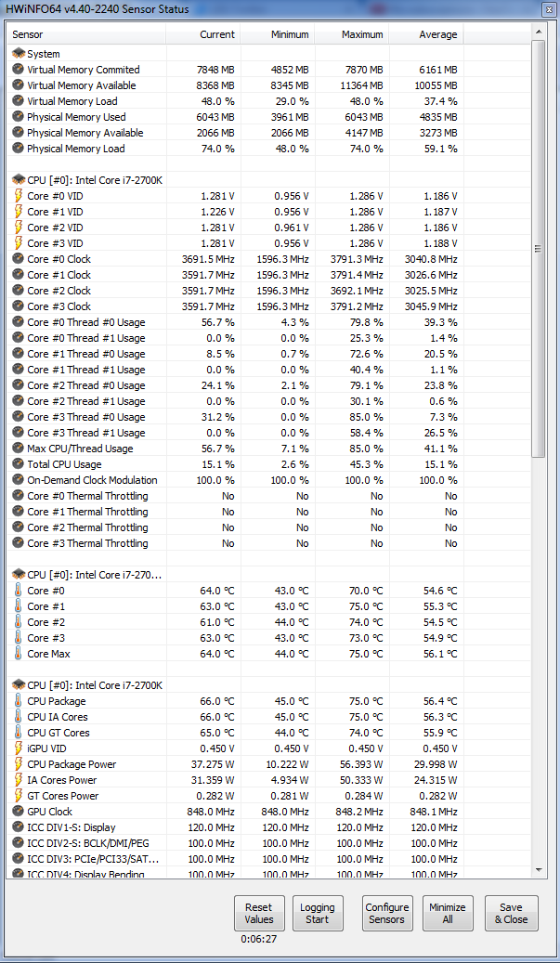This screenshot has height=963, width=560.
Task: Select the CPU IA Cores row
Action: (x=269, y=717)
